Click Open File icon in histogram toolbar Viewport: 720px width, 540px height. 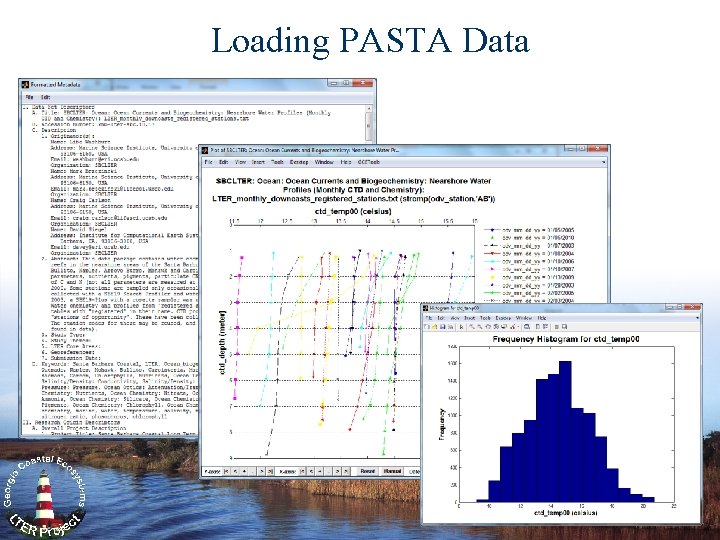click(x=434, y=327)
